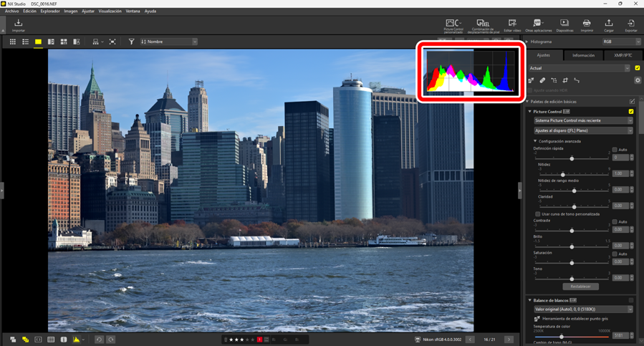644x346 pixels.
Task: Start Diapositivas slideshow
Action: click(564, 25)
